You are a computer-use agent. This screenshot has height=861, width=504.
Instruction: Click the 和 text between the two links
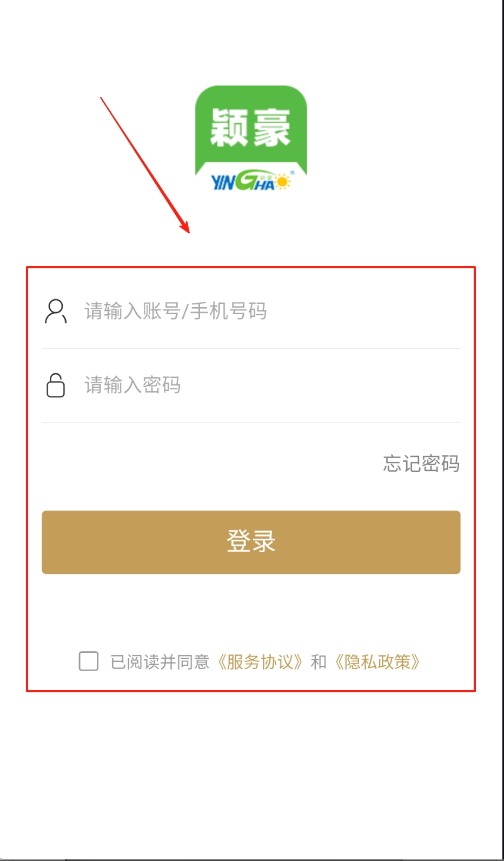(319, 662)
